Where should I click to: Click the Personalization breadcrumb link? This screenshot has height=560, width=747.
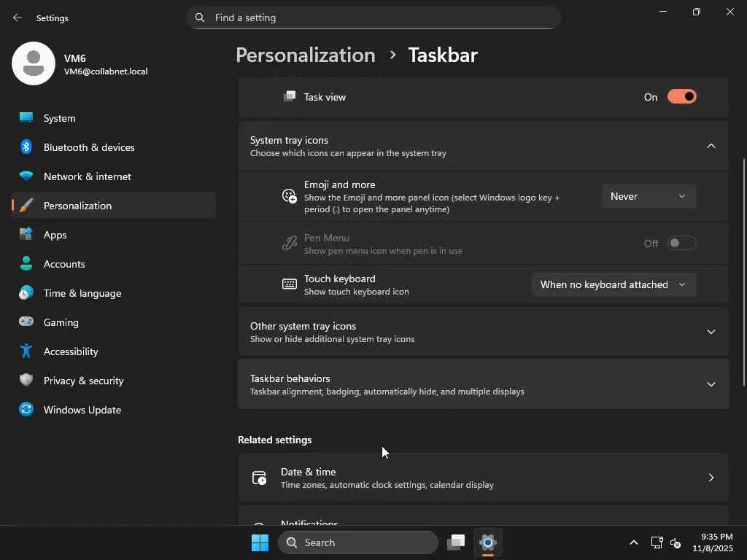click(x=305, y=55)
